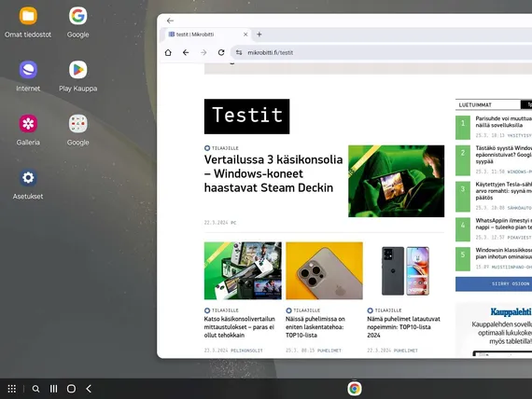Click TILAAJILLE badge above Nämä puhelimet
Screen dimensions: 532x399
pyautogui.click(x=385, y=310)
